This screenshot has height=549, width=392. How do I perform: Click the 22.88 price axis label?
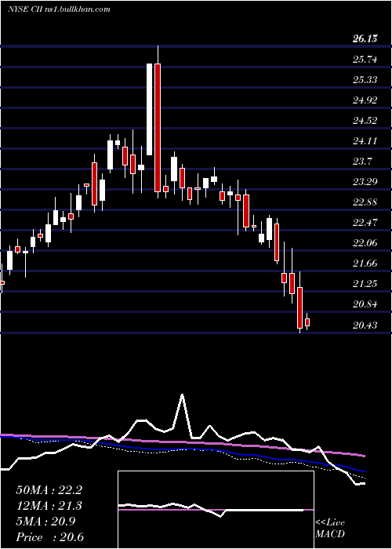[x=365, y=202]
